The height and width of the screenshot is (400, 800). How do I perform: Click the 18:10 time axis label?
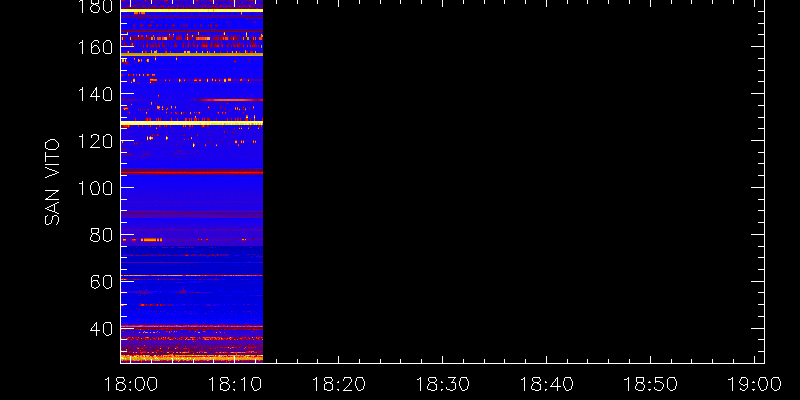235,384
